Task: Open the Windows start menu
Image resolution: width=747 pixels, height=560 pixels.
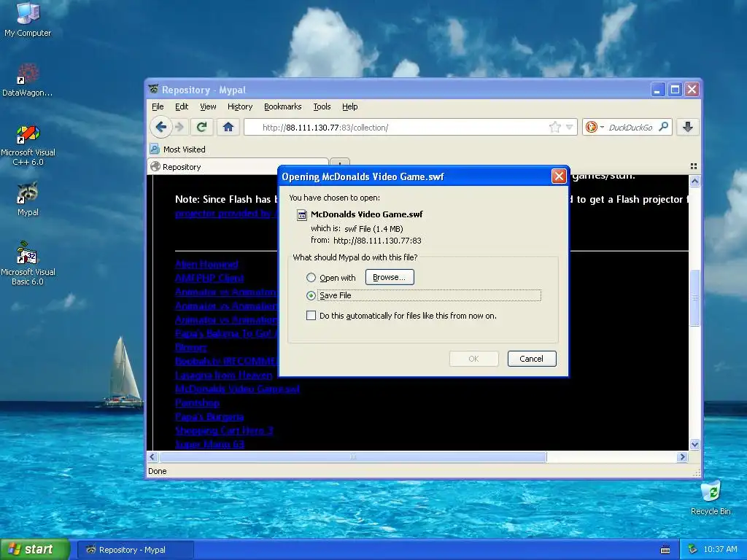Action: coord(35,550)
